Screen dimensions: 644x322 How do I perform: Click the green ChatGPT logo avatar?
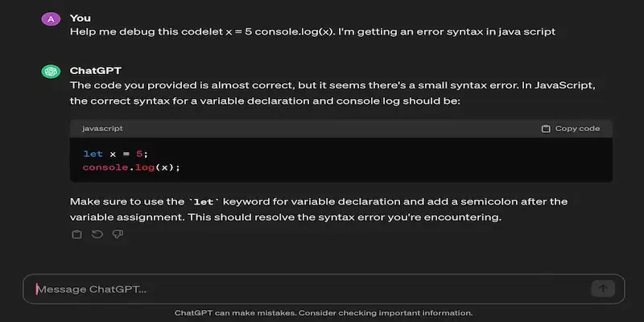51,72
